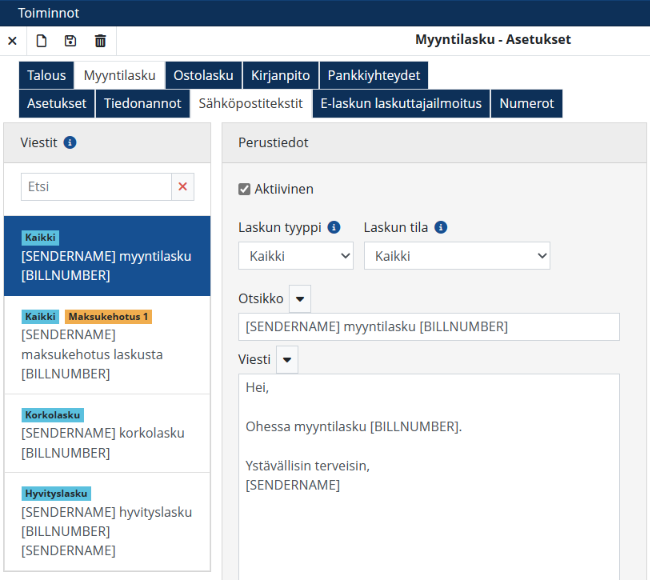Expand the Otsikko variable dropdown arrow
650x580 pixels.
click(x=300, y=299)
